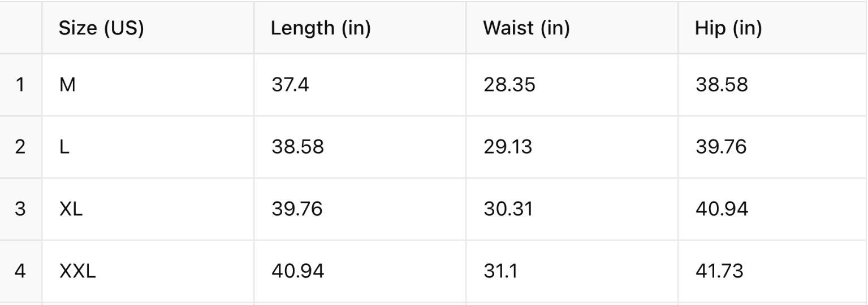
Task: Select the waist cell showing 28.35
Action: pyautogui.click(x=509, y=85)
